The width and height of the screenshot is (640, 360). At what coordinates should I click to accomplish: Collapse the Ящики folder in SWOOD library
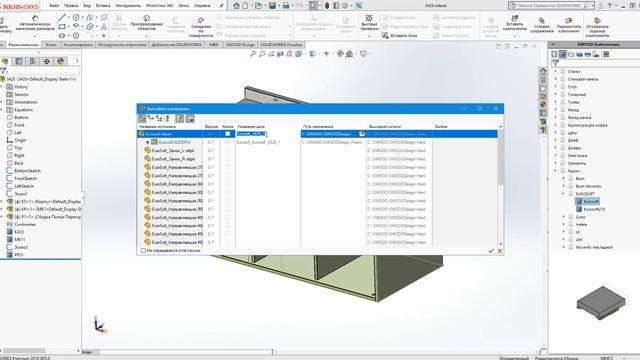coord(556,171)
